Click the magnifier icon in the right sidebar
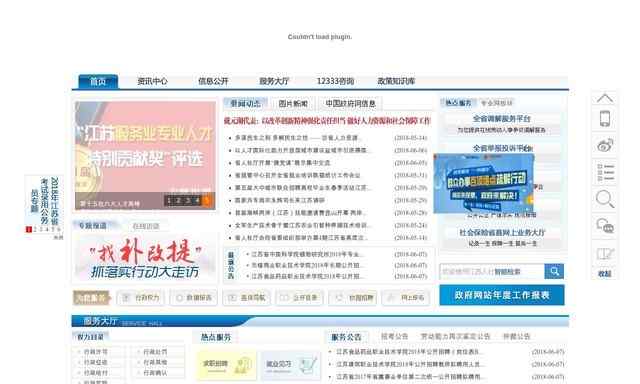The width and height of the screenshot is (640, 384). coord(605,199)
